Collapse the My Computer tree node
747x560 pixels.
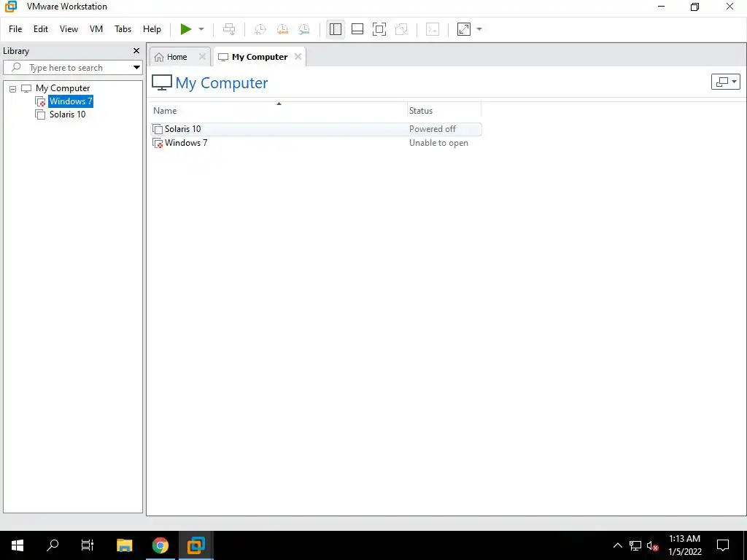point(13,88)
